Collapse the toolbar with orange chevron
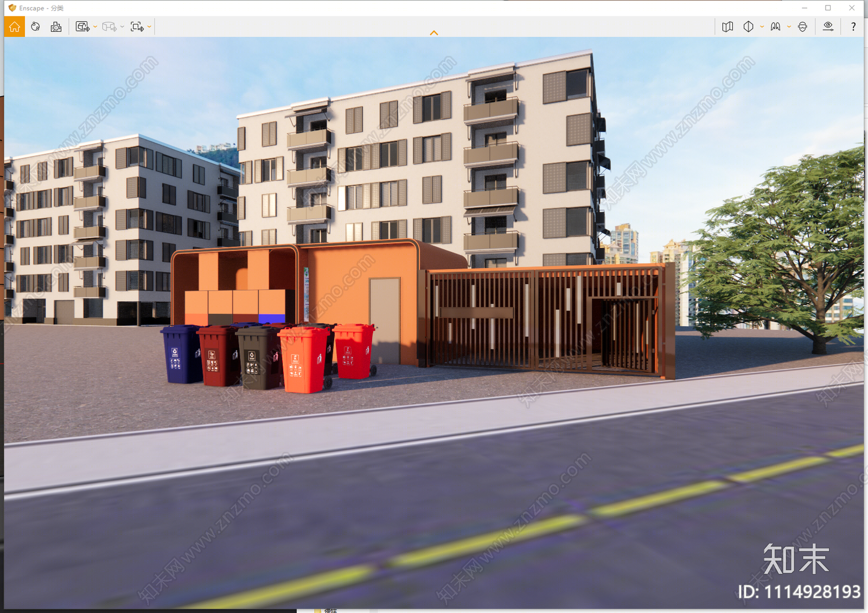The width and height of the screenshot is (868, 613). click(x=434, y=33)
